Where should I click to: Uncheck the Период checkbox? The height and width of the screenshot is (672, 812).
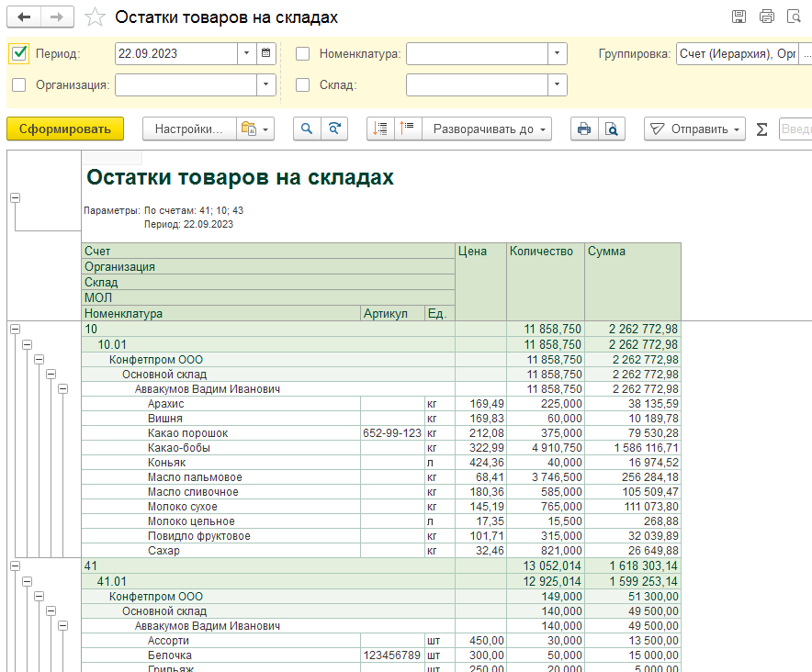pos(19,53)
